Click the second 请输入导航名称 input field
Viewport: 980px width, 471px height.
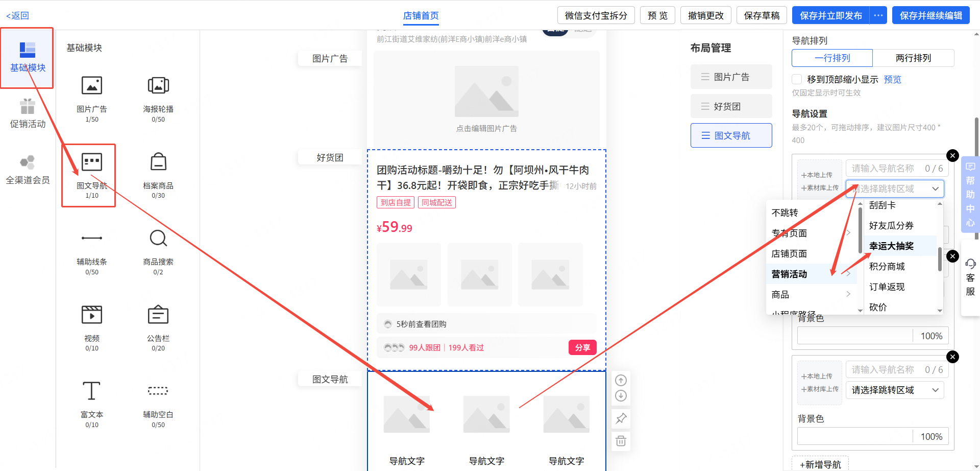tap(897, 369)
